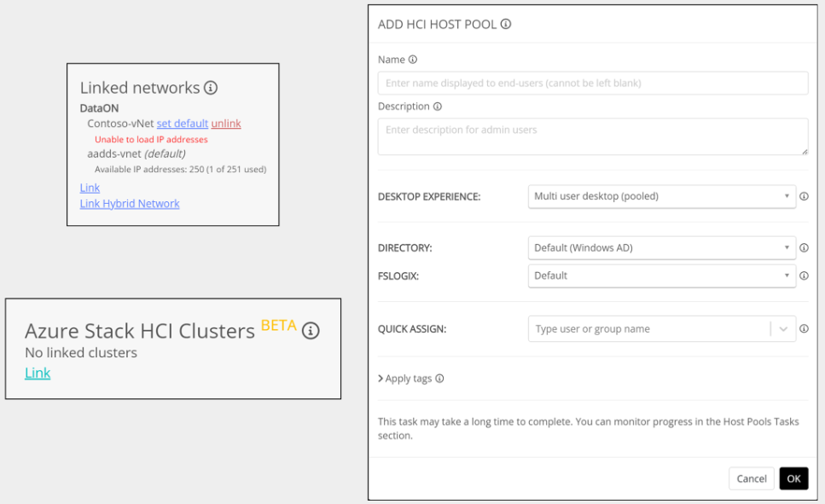Open the FSLogix dropdown
Screen dimensions: 825x504
coord(661,275)
